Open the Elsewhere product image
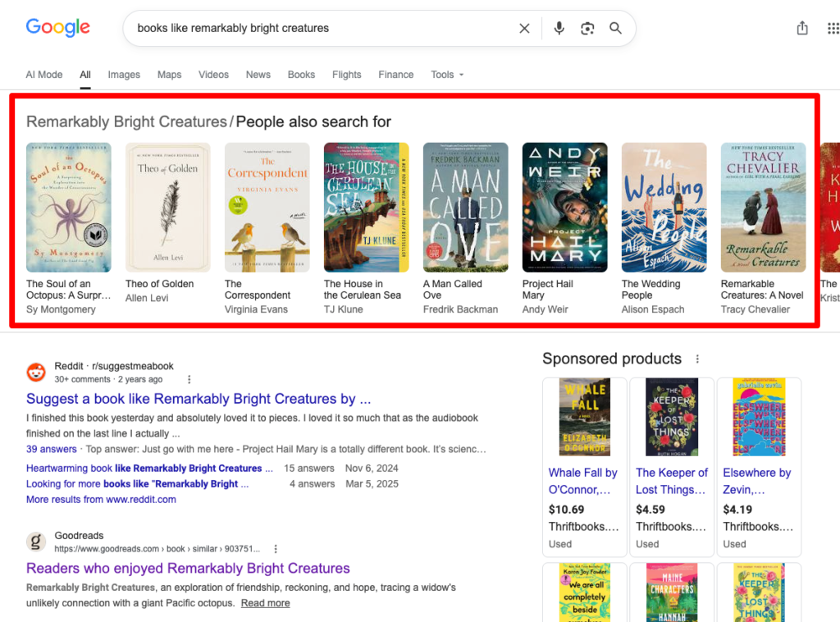The image size is (840, 622). (x=759, y=417)
